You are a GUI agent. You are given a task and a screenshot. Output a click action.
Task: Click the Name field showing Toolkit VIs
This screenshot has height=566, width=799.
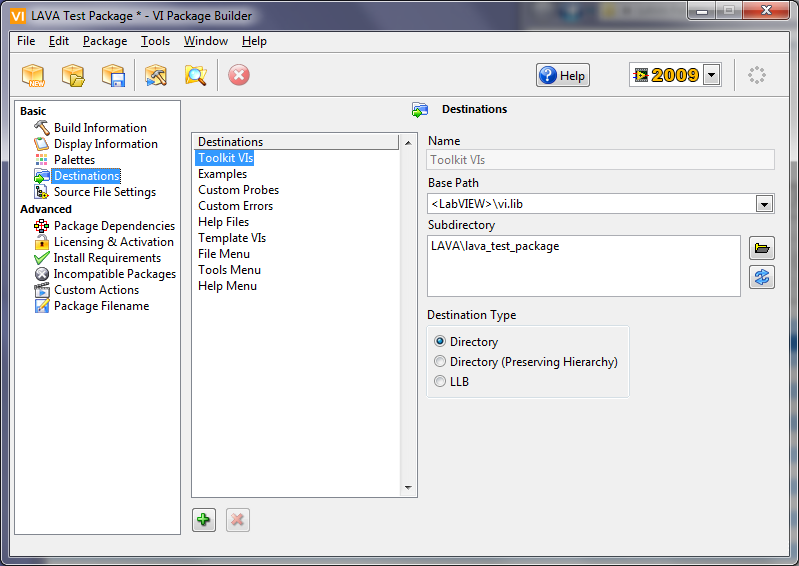(601, 159)
